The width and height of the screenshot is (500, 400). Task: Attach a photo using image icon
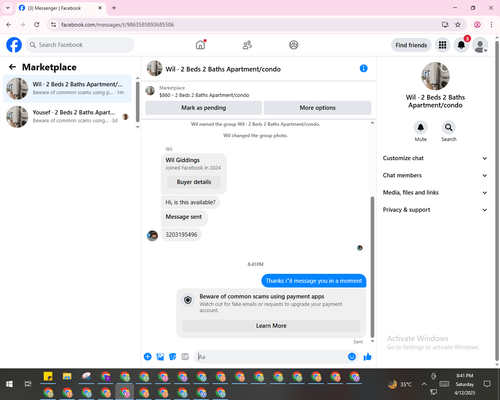click(x=160, y=357)
